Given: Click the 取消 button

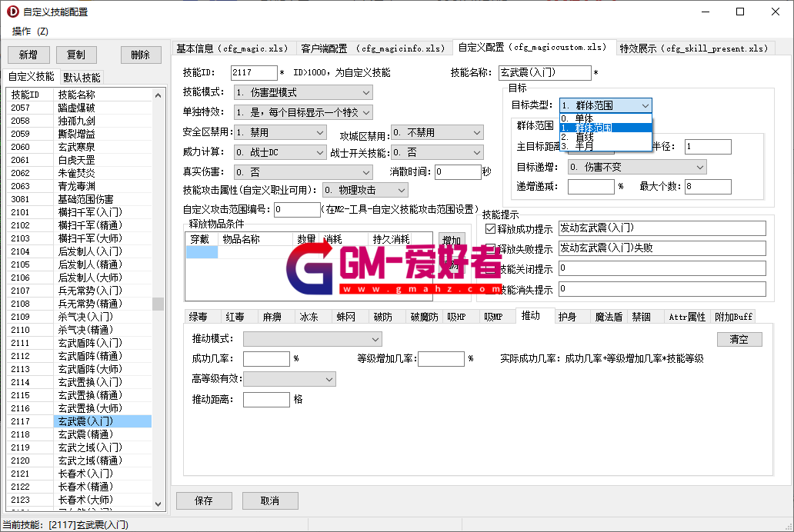Looking at the screenshot, I should tap(270, 500).
